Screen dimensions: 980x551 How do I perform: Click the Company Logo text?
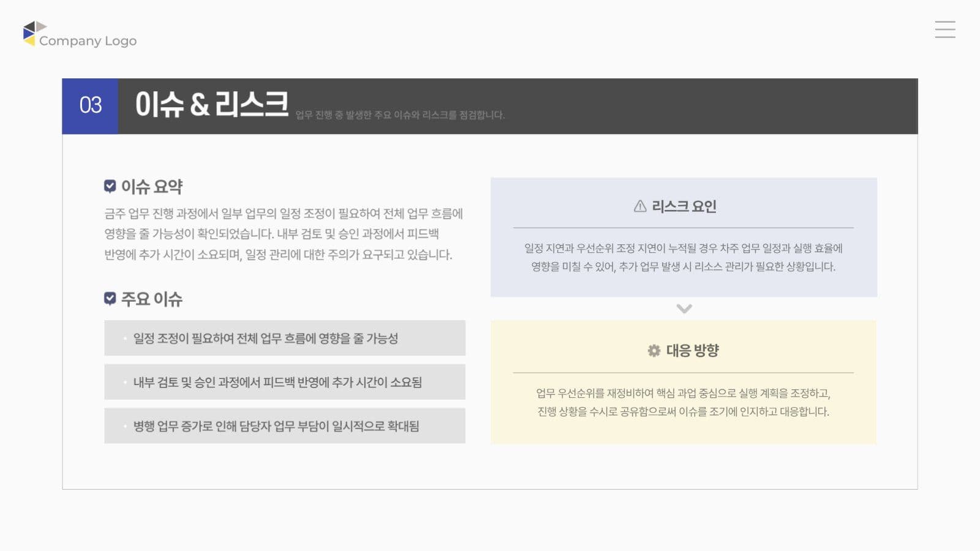[88, 41]
